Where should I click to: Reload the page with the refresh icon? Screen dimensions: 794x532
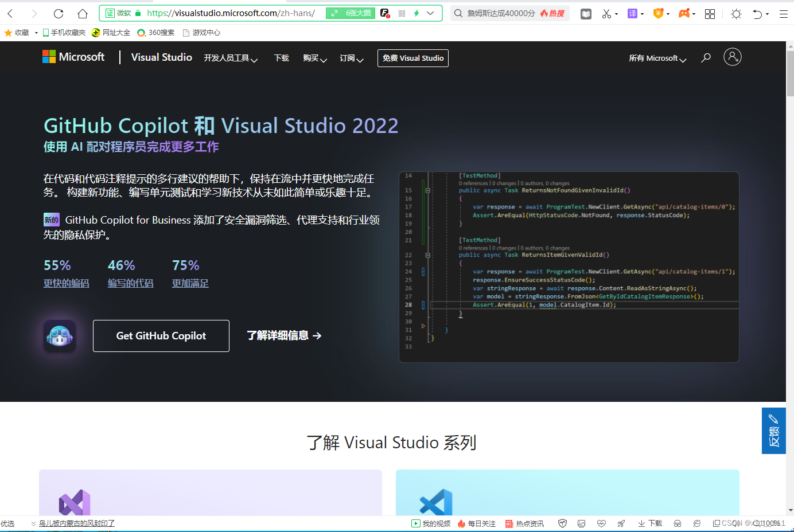click(x=59, y=13)
